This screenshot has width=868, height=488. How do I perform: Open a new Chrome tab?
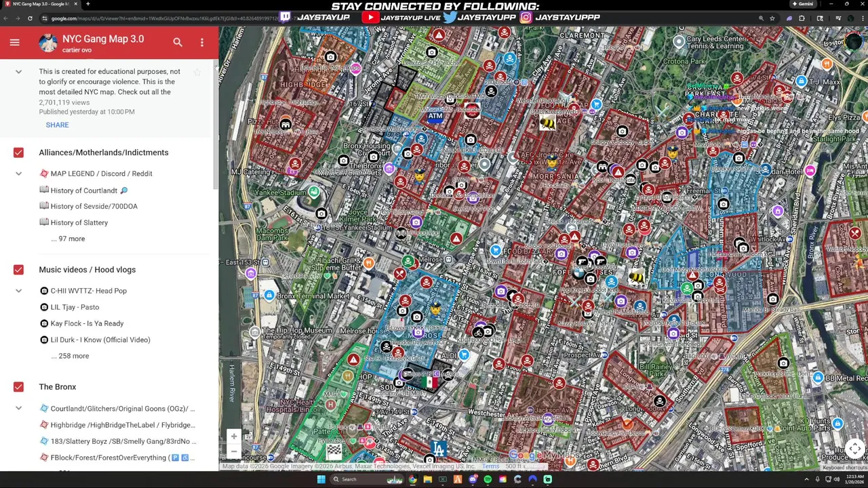point(87,4)
